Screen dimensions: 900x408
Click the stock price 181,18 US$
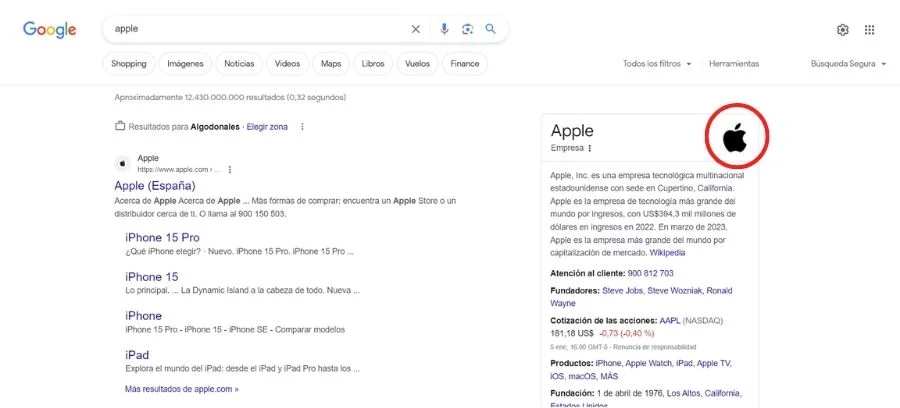572,333
